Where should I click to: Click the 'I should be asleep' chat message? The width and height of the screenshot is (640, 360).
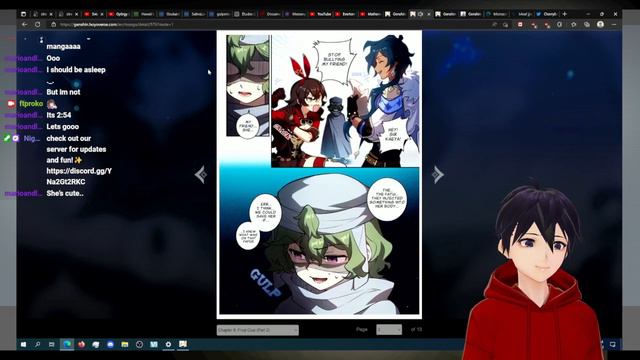click(x=76, y=70)
